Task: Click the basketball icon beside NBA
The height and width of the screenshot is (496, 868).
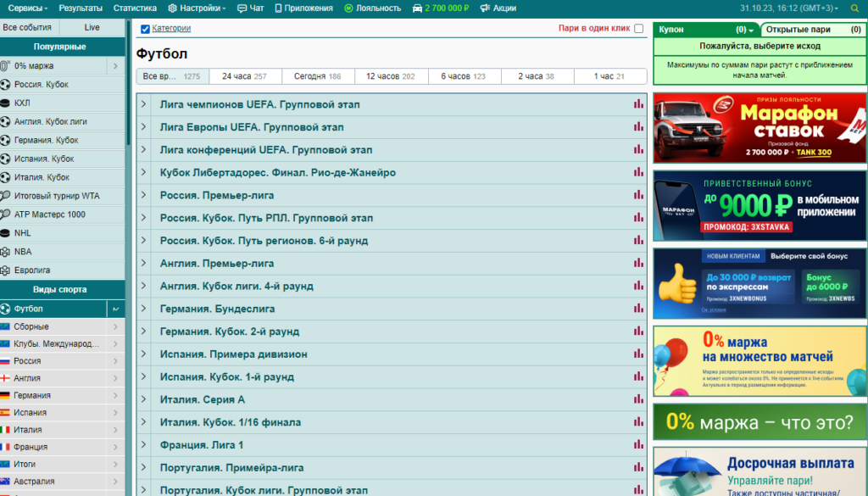Action: click(x=5, y=251)
